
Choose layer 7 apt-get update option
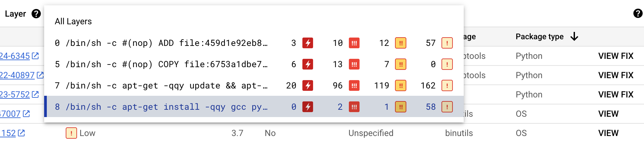pos(161,85)
